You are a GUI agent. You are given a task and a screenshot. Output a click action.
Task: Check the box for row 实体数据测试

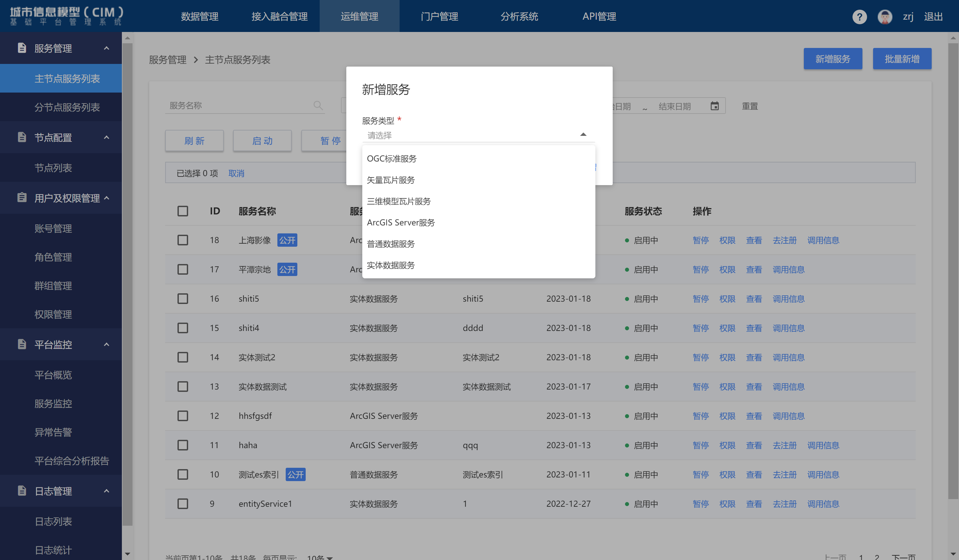tap(183, 387)
